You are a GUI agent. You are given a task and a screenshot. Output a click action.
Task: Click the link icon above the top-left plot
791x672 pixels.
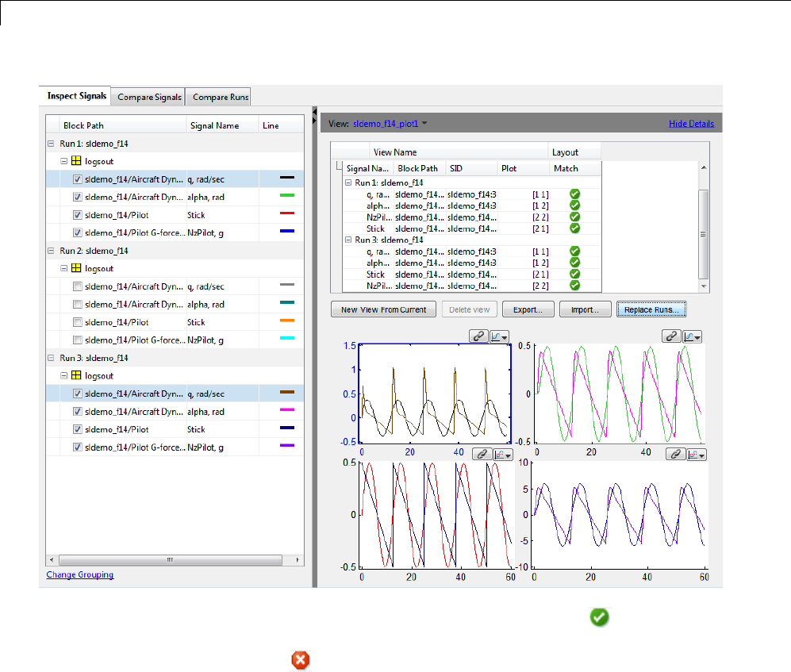click(x=478, y=336)
